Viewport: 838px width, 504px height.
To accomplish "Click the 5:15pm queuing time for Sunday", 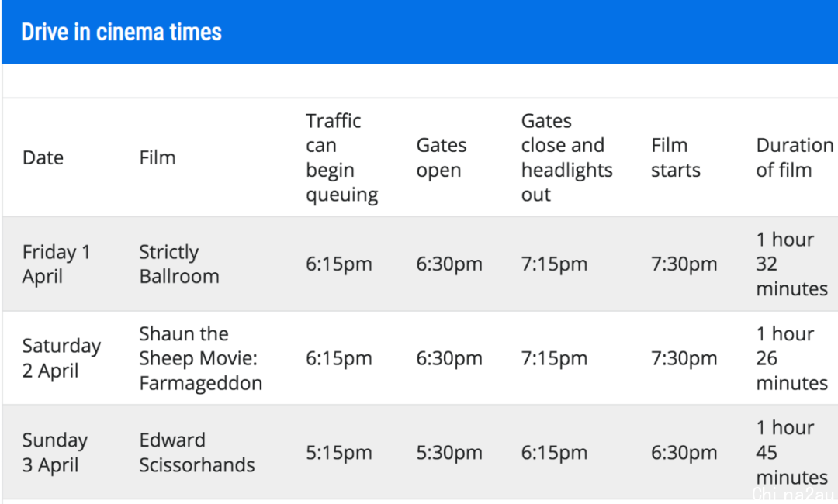I will (x=339, y=453).
